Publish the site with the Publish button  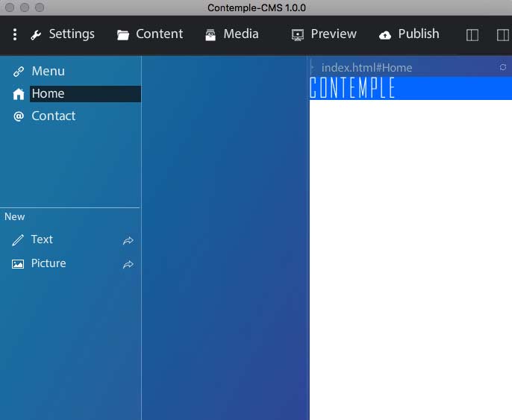(x=409, y=34)
